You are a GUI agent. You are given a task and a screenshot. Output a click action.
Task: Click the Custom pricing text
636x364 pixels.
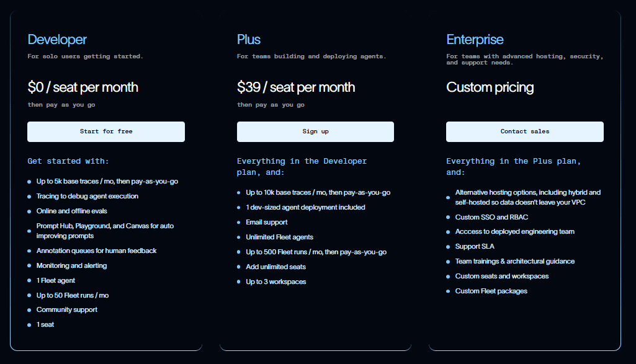click(x=490, y=87)
